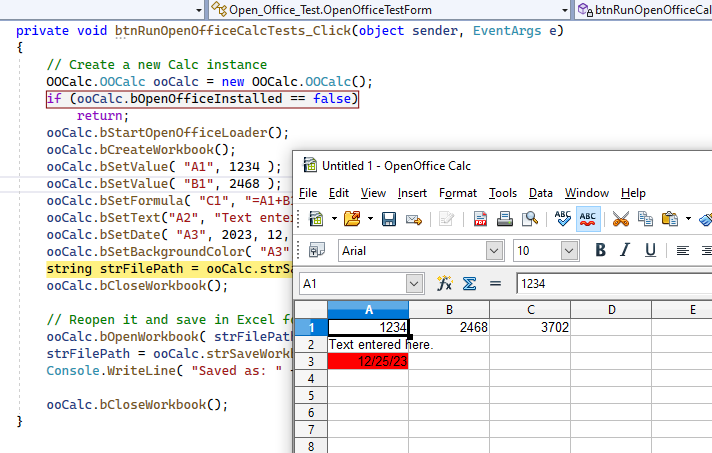Click the Export as PDF icon

point(480,219)
